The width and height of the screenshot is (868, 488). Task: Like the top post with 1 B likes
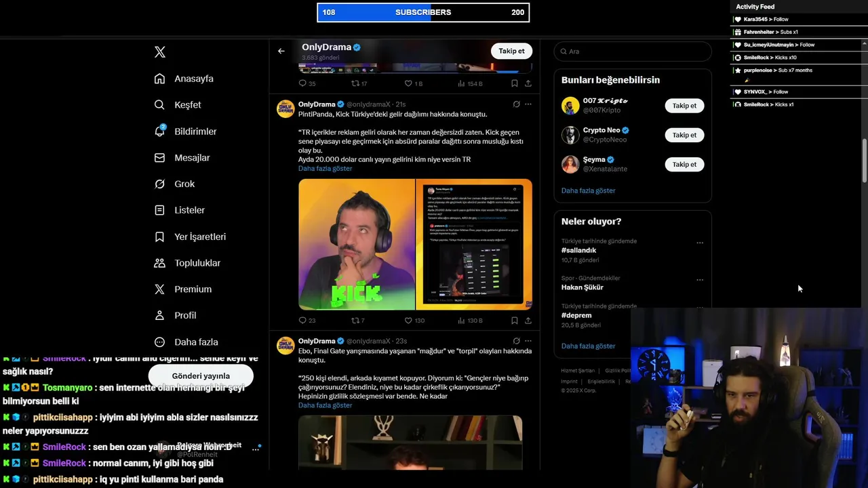pyautogui.click(x=414, y=83)
